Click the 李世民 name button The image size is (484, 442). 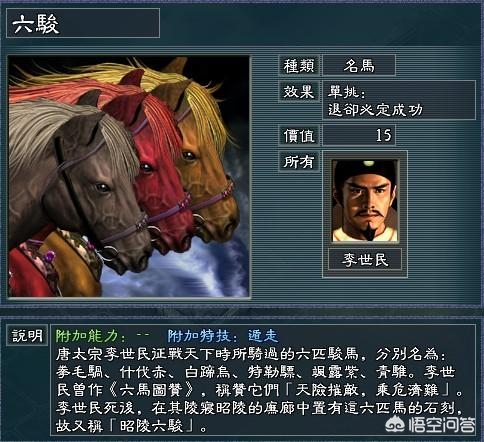tap(365, 259)
